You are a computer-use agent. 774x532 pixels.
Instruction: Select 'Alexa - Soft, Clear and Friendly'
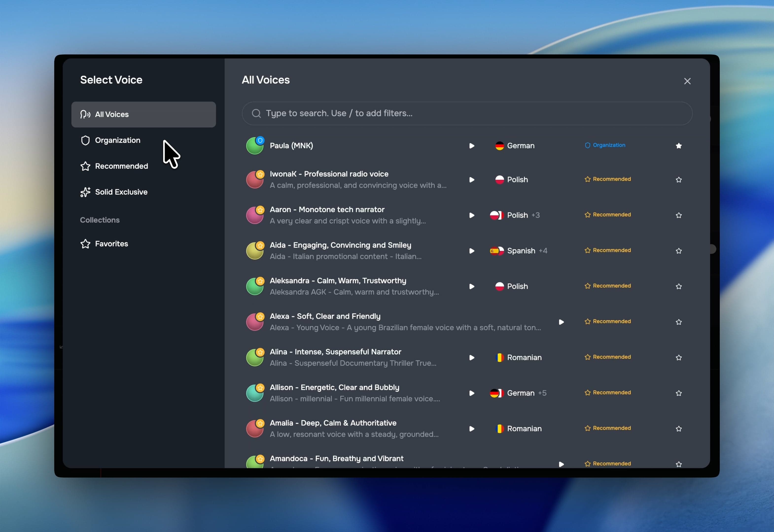click(x=325, y=316)
